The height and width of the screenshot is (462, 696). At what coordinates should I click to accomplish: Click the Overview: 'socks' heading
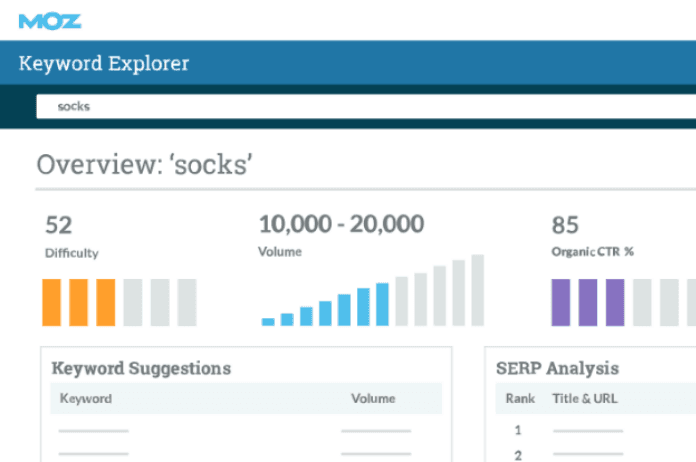pyautogui.click(x=144, y=165)
